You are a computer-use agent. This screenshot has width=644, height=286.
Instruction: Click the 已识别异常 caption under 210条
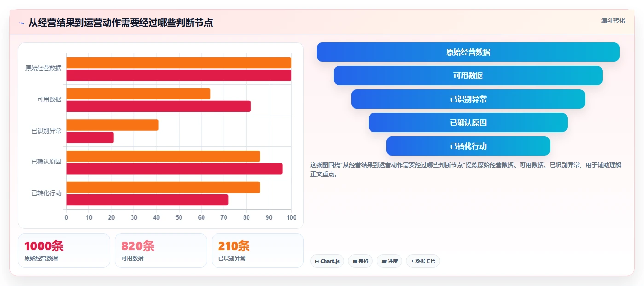tap(232, 258)
